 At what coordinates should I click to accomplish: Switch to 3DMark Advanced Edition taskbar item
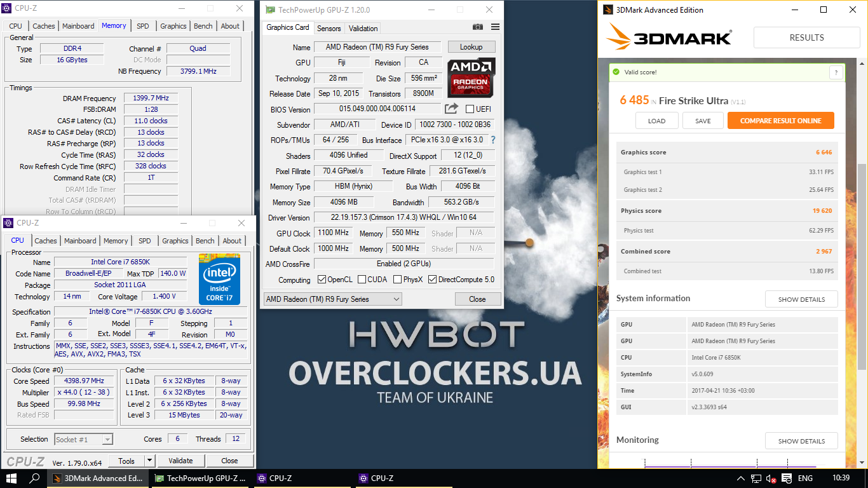[x=98, y=478]
